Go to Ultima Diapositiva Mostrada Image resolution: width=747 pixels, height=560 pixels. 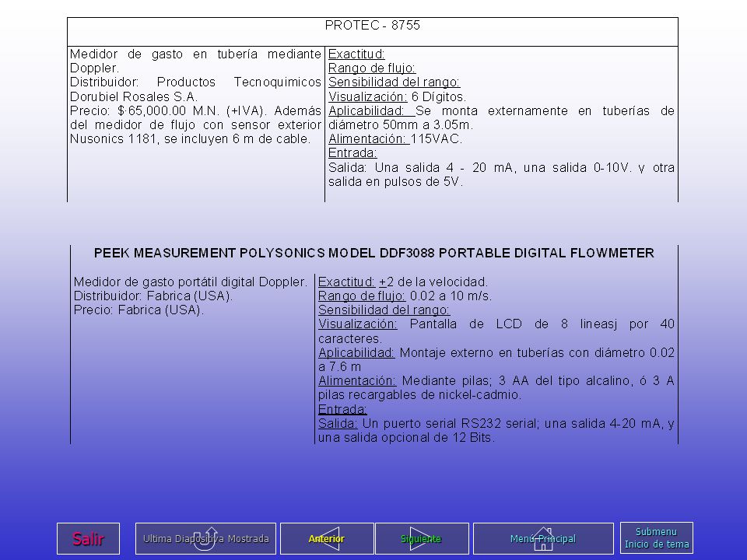click(x=205, y=538)
